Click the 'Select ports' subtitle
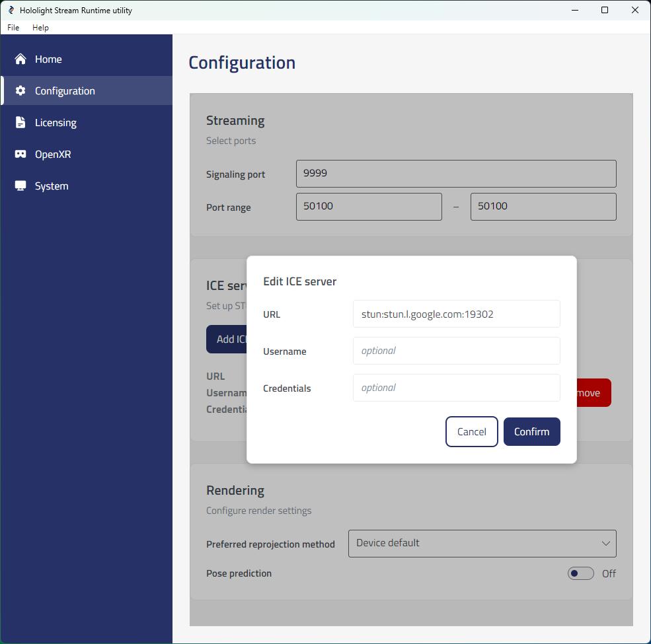Screen dimensions: 651x644 pyautogui.click(x=231, y=141)
